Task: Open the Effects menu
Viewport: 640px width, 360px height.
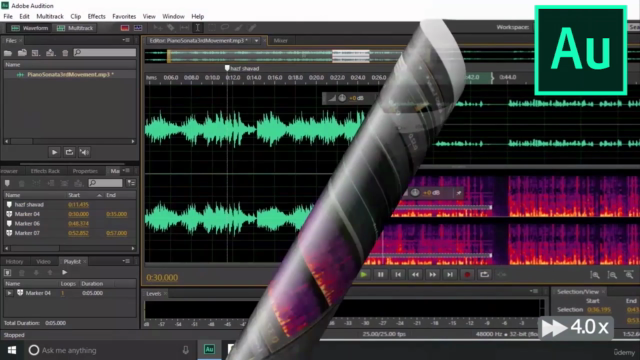Action: click(96, 16)
